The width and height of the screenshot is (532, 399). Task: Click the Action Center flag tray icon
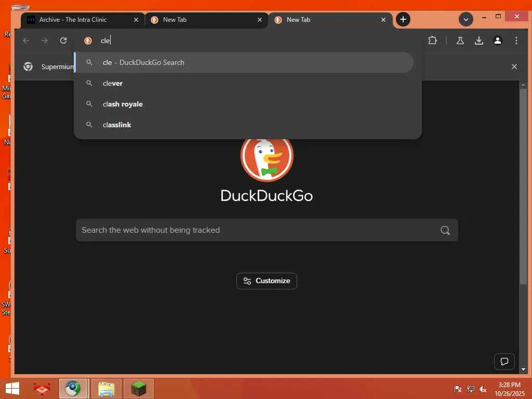(x=458, y=389)
